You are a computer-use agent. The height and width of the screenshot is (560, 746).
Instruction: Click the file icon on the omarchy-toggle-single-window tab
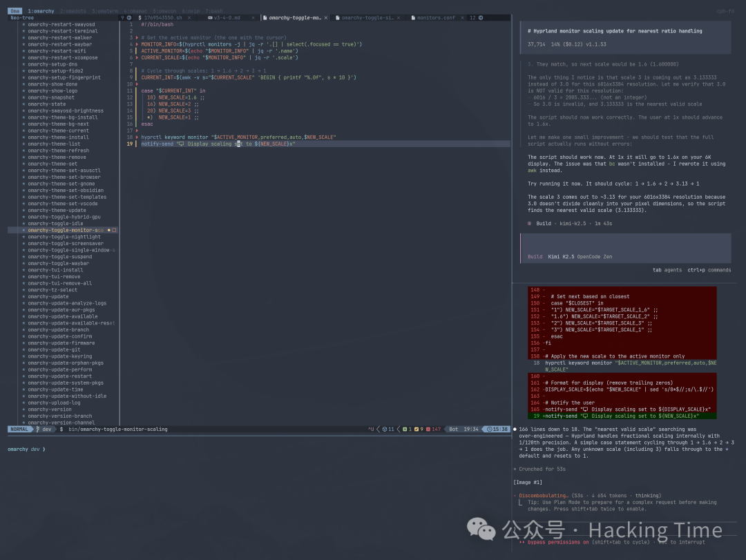coord(336,17)
